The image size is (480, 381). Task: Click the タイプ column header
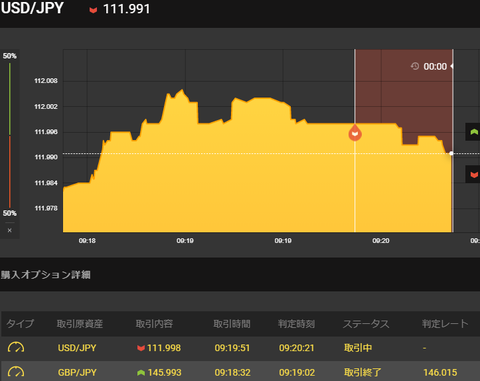(x=20, y=323)
